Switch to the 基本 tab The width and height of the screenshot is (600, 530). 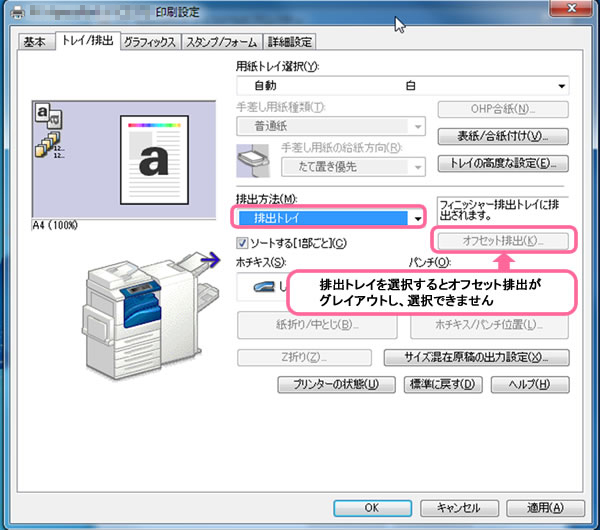(36, 42)
